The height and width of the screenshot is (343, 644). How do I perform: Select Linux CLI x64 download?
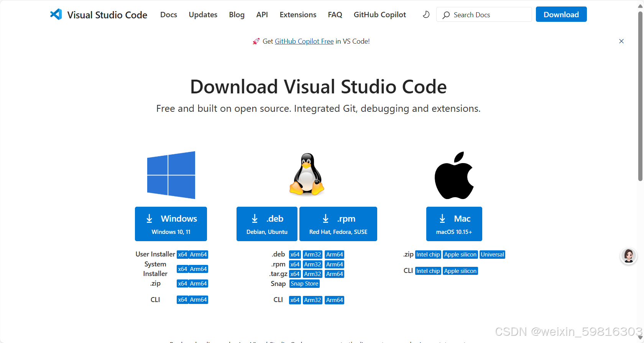tap(295, 300)
